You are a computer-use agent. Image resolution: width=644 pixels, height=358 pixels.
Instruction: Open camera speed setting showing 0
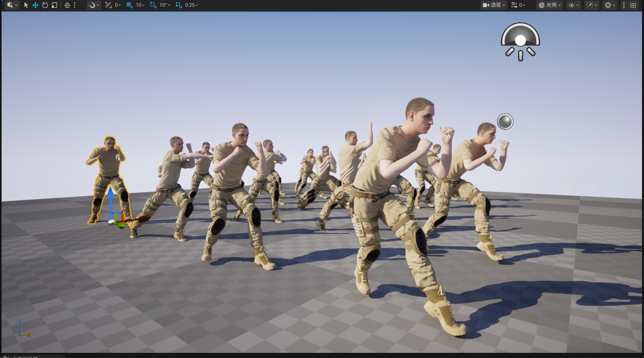click(518, 5)
